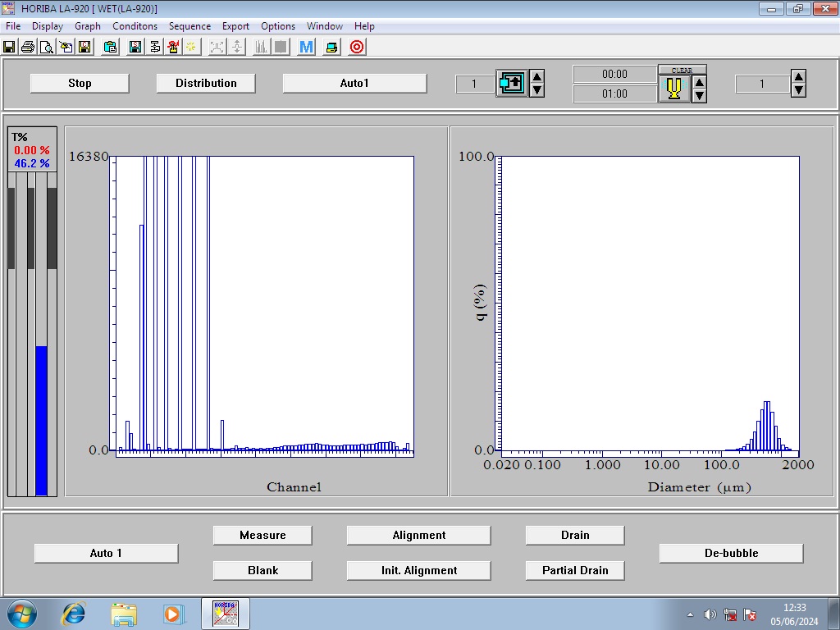Screen dimensions: 840x630
Task: Select the printer output device icon
Action: [x=331, y=47]
